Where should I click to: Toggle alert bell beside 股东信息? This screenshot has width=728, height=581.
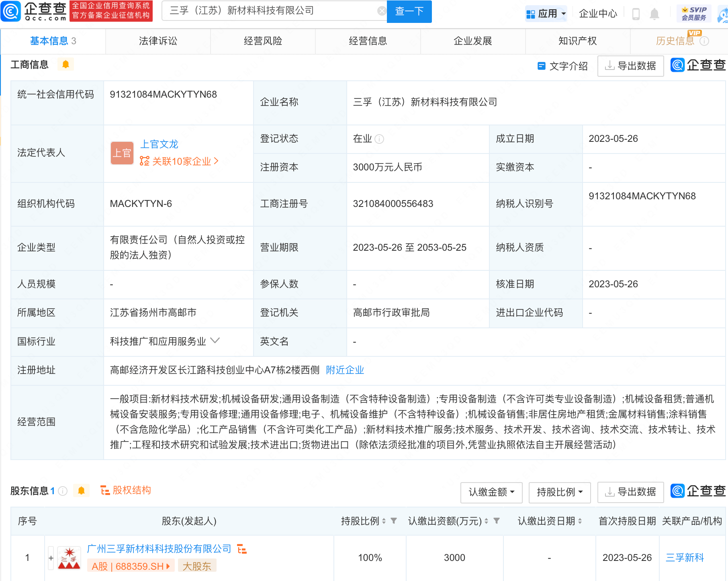81,491
